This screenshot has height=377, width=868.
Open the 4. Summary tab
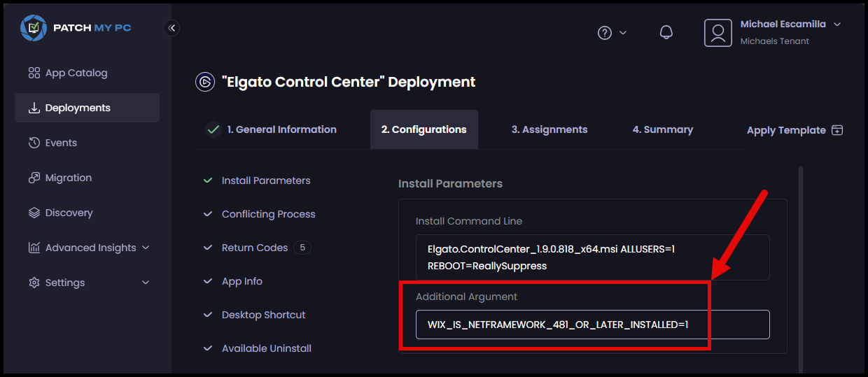point(663,129)
